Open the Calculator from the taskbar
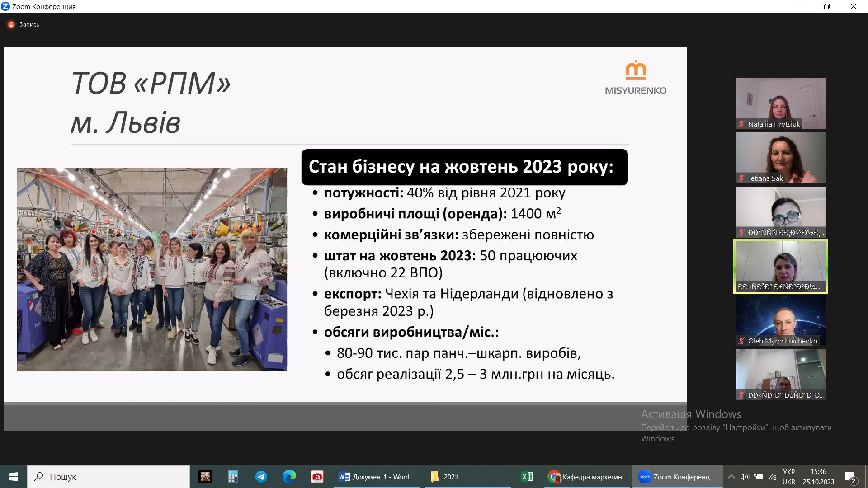 click(233, 477)
